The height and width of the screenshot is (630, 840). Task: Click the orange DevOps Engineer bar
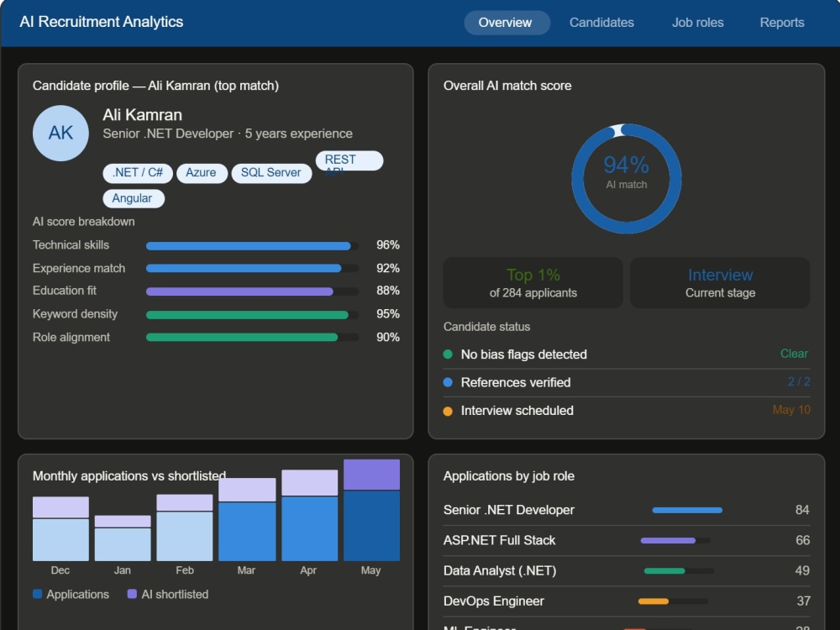pyautogui.click(x=654, y=601)
